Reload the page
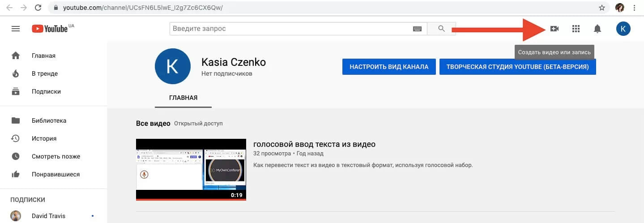 pyautogui.click(x=38, y=8)
